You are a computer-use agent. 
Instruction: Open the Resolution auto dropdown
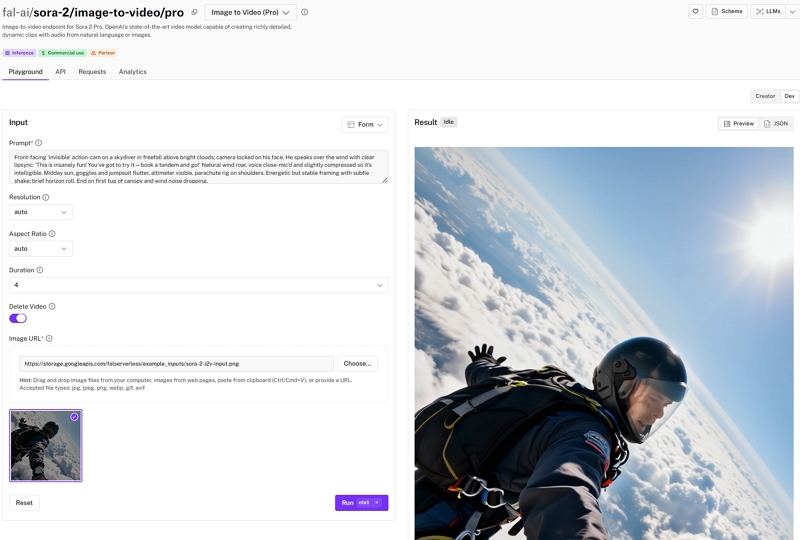pyautogui.click(x=41, y=212)
